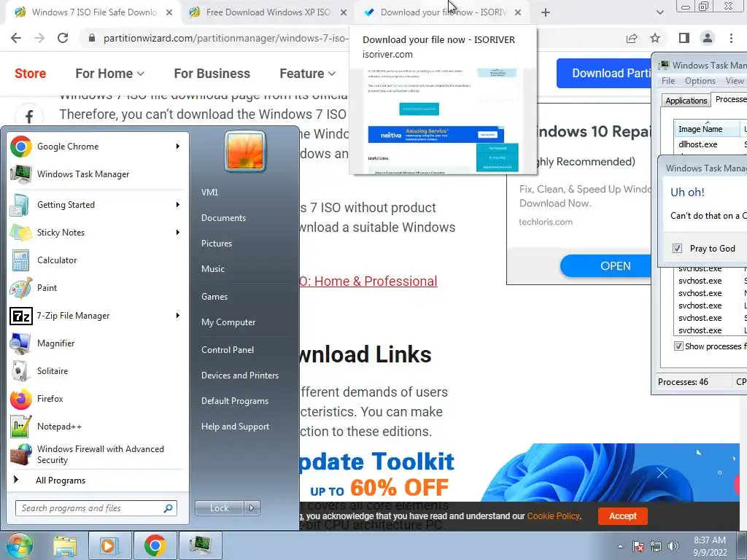Screen dimensions: 747x560
Task: Expand For Home dropdown menu
Action: tap(110, 74)
